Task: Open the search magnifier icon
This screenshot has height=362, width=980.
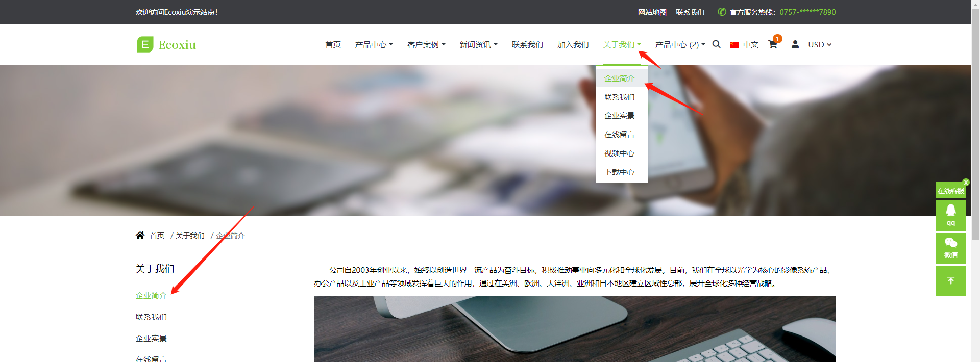Action: (717, 44)
